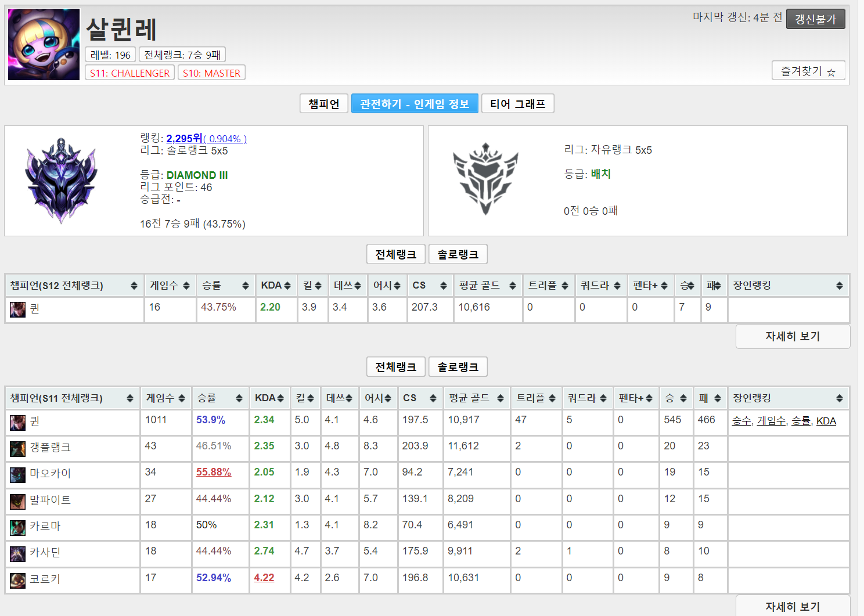Sort S11 table by 어시
Viewport: 864px width, 616px height.
click(378, 398)
